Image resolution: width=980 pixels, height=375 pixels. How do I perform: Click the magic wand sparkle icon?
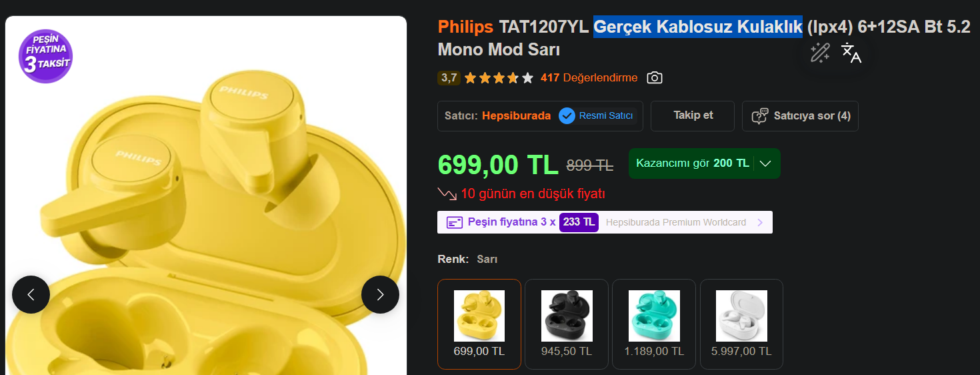[819, 53]
